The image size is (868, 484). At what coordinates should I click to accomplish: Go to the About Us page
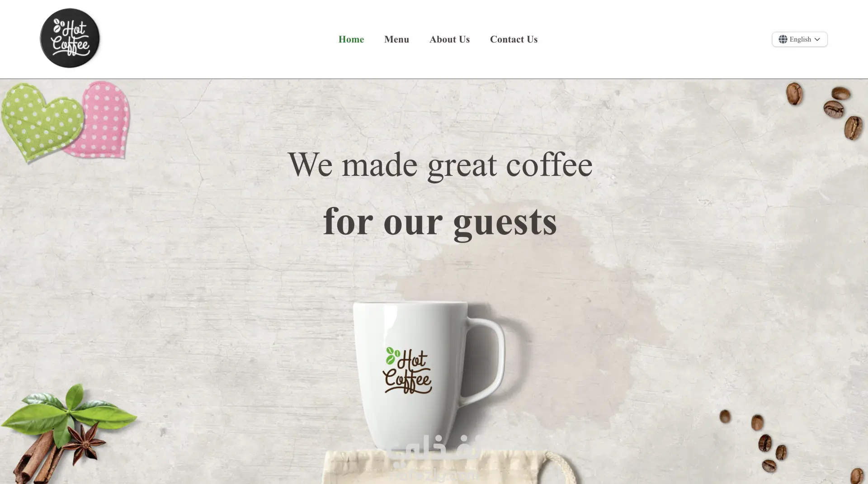point(449,39)
